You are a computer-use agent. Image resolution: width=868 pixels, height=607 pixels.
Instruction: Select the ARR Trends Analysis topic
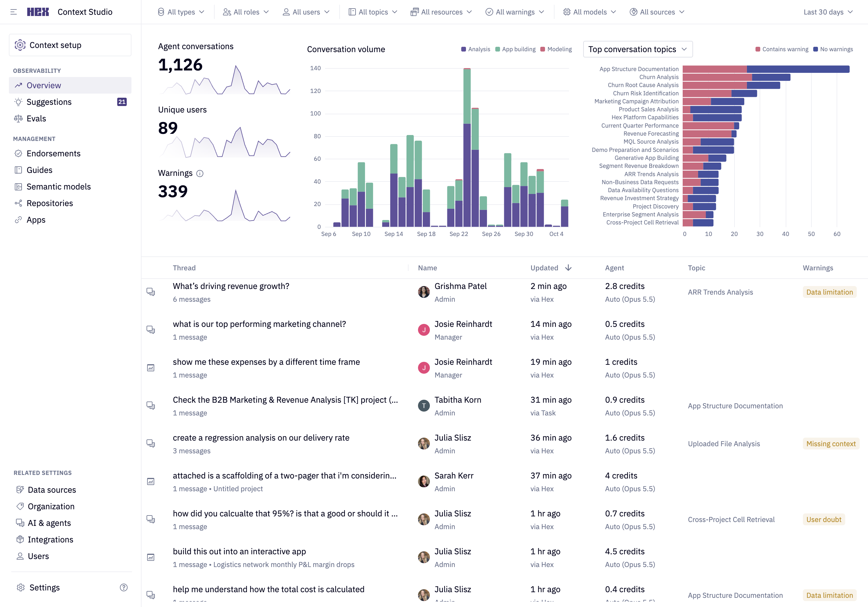[x=720, y=292]
